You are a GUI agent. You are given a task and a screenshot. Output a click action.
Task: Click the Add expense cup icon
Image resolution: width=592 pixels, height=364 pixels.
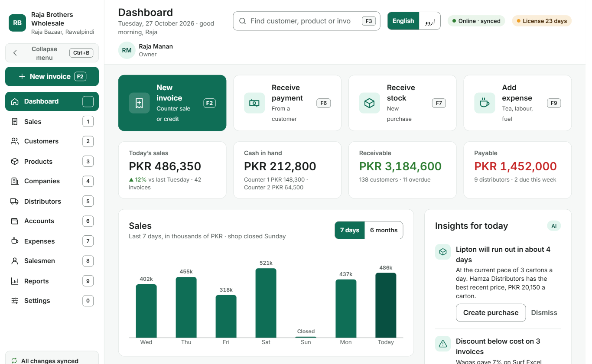[x=485, y=103]
